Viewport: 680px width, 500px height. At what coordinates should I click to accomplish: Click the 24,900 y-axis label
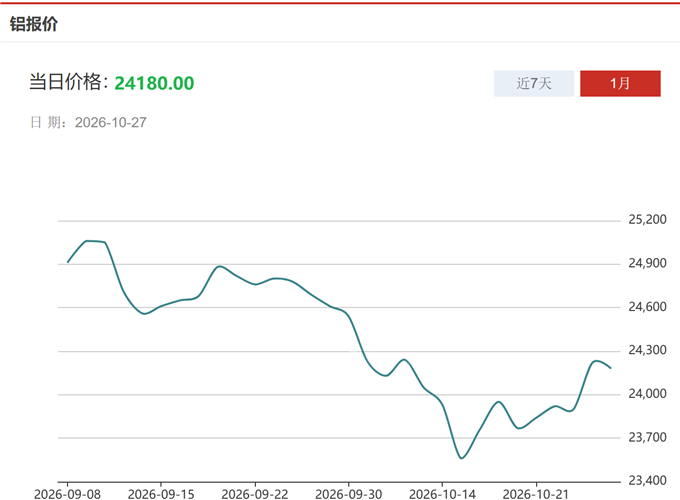647,263
